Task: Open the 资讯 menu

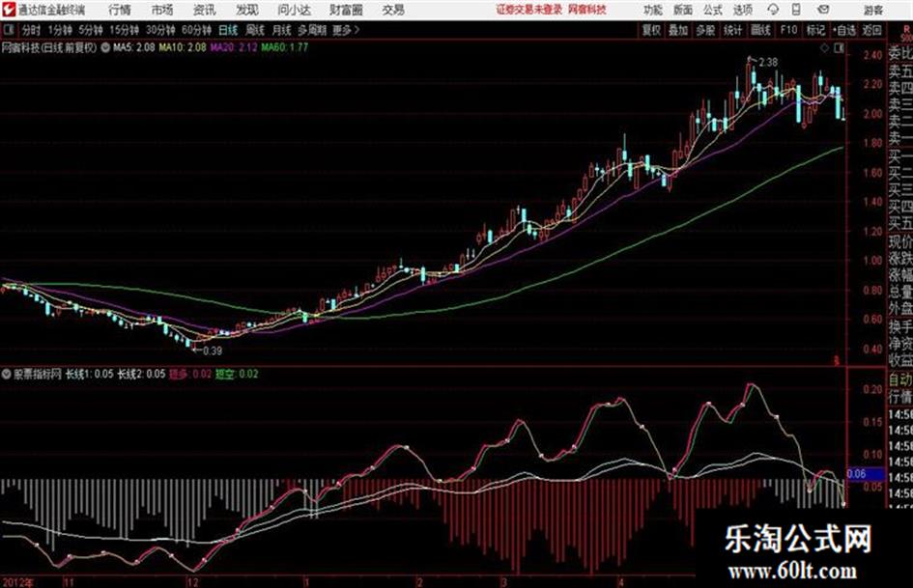Action: pyautogui.click(x=204, y=10)
